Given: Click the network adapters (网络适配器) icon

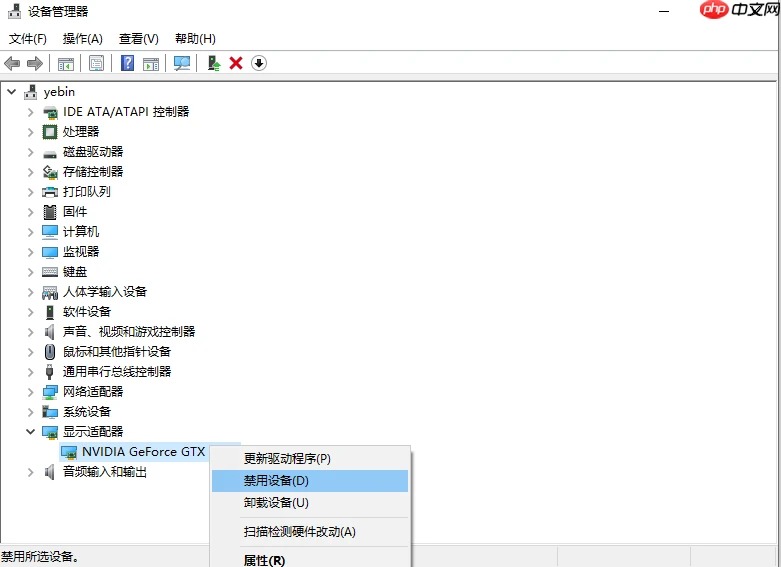Looking at the screenshot, I should pos(50,392).
